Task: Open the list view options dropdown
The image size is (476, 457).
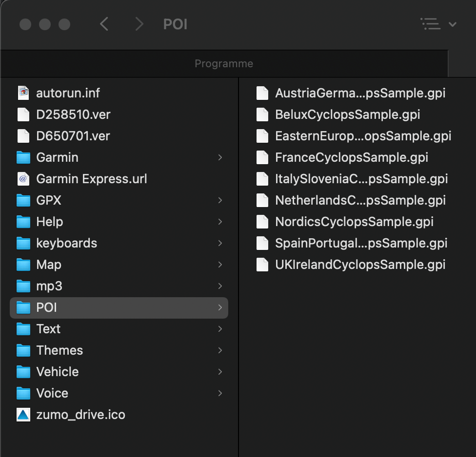Action: pyautogui.click(x=438, y=24)
